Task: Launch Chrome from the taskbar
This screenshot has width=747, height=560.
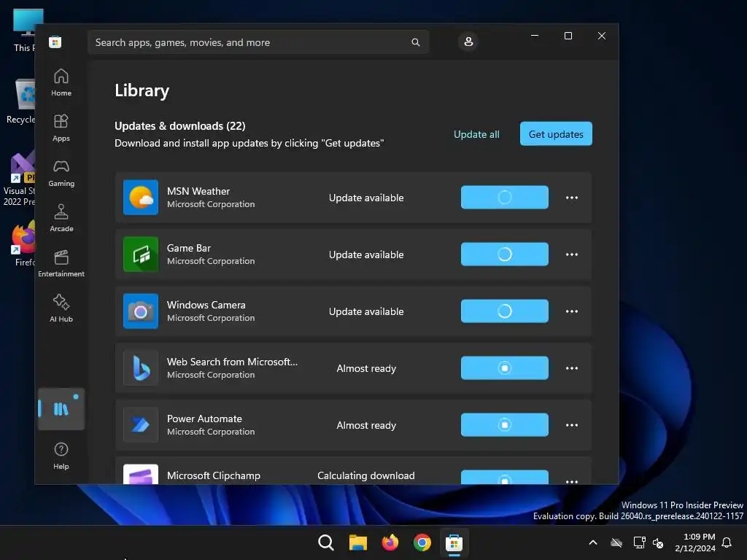Action: pos(422,542)
